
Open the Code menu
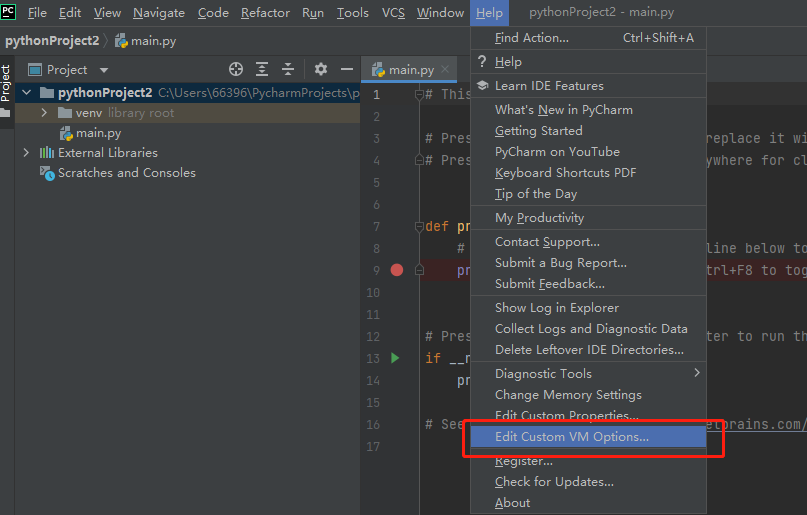[213, 13]
